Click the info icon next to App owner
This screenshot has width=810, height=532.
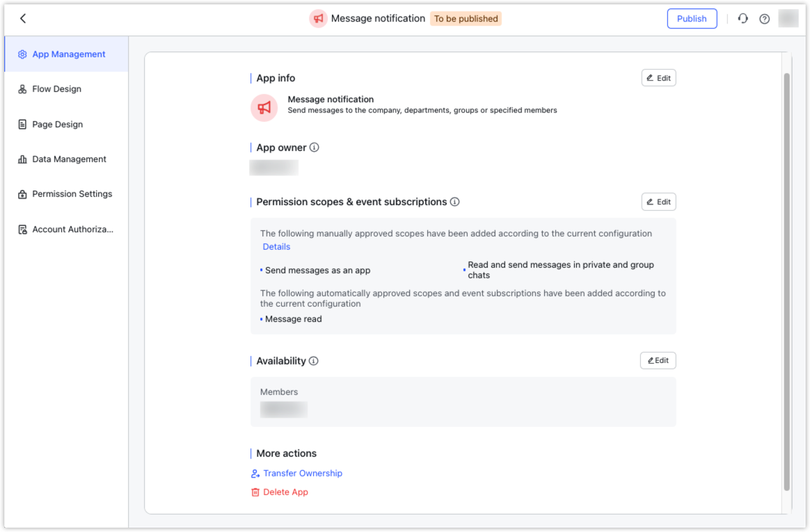click(315, 147)
